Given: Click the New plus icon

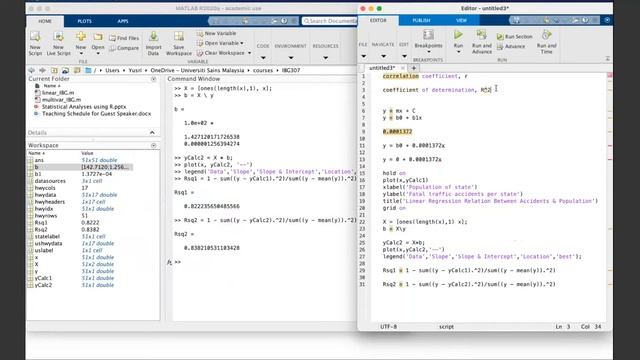Looking at the screenshot, I should [x=81, y=37].
